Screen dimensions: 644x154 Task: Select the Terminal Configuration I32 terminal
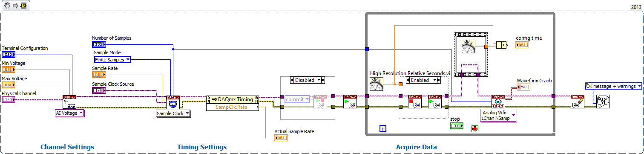pos(9,55)
